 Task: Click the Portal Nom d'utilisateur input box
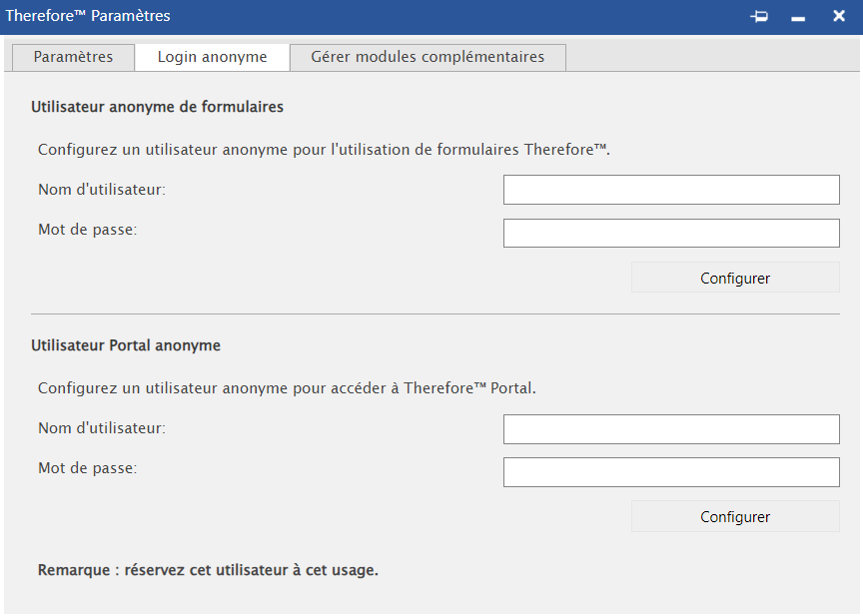click(671, 428)
